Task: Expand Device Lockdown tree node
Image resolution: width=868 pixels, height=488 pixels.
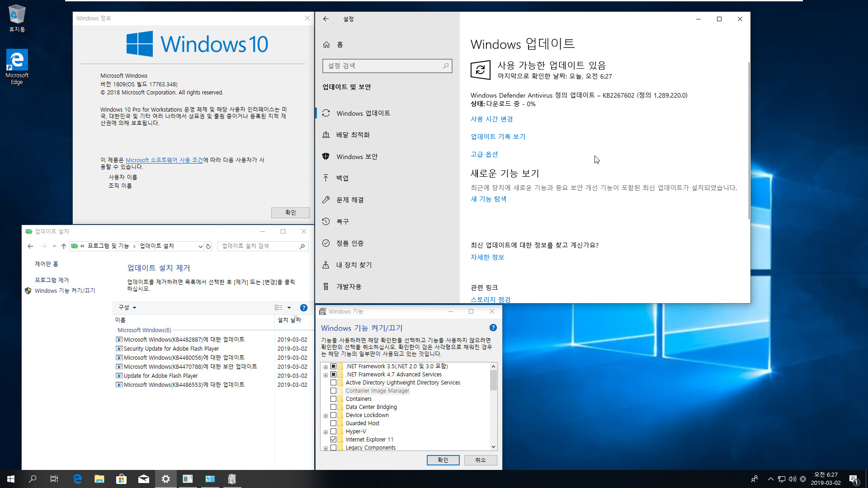Action: (325, 416)
